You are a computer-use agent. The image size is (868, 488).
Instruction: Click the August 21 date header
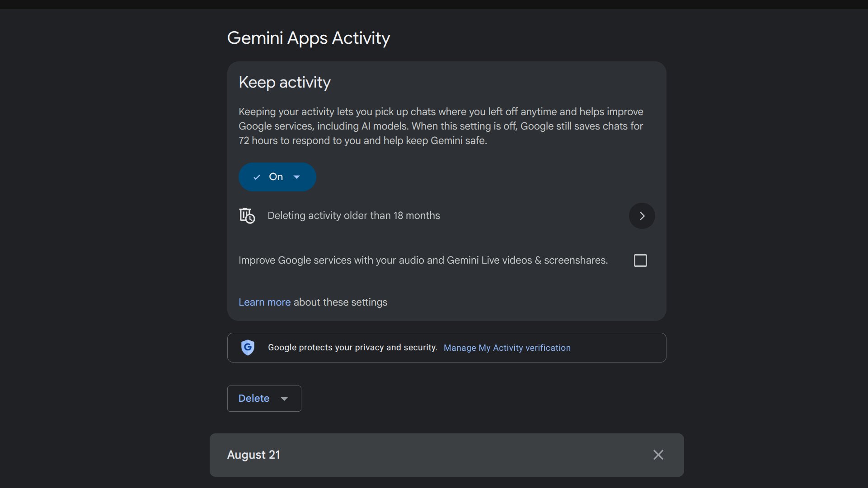[x=253, y=455]
